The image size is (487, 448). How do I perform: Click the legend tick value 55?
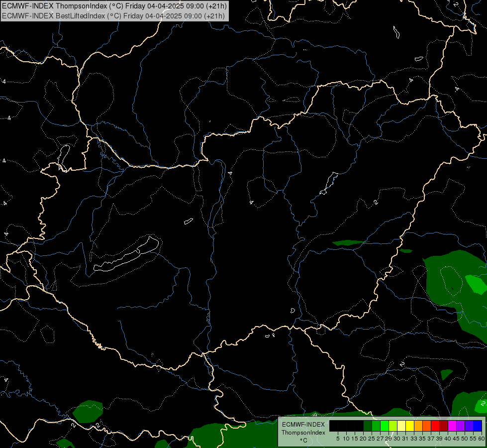(473, 439)
